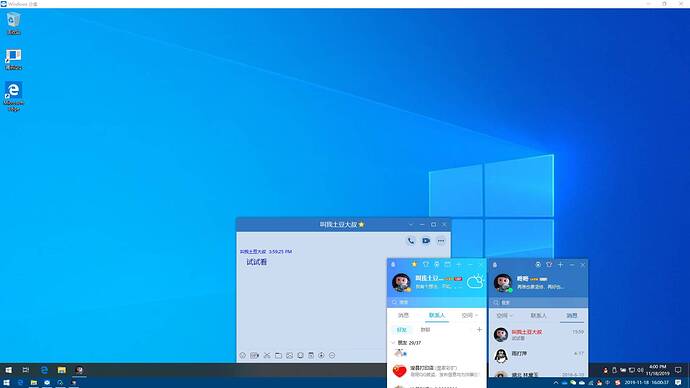The height and width of the screenshot is (388, 690).
Task: Start a video call in the chat window
Action: (426, 241)
